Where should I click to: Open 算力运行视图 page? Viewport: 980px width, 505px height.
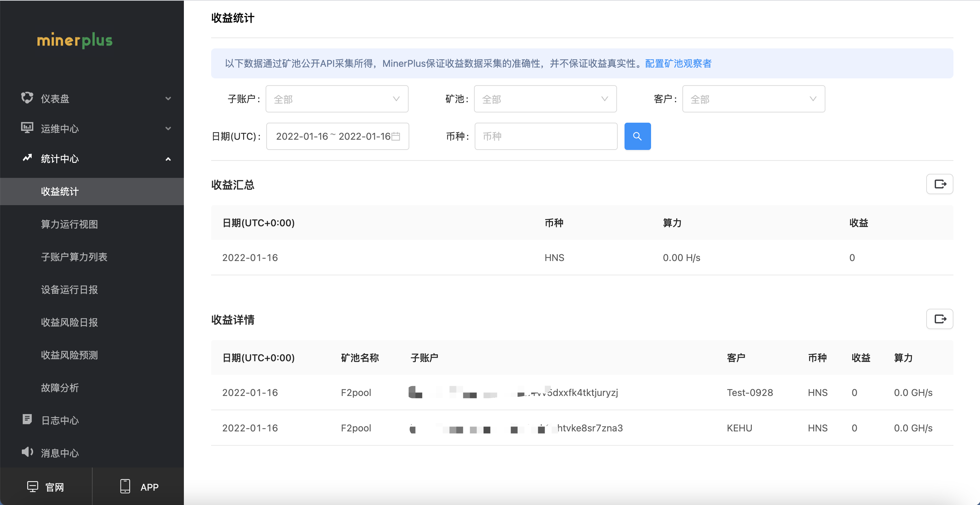[x=69, y=224]
